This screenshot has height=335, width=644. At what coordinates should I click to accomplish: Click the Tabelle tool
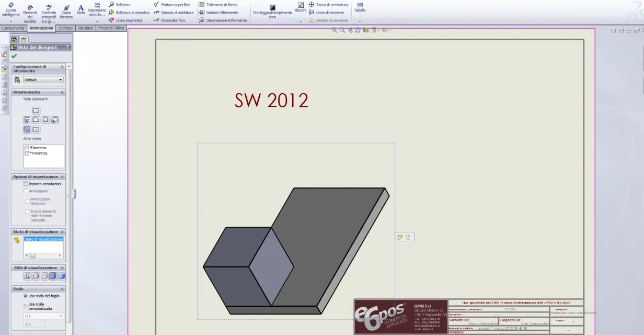click(x=360, y=7)
